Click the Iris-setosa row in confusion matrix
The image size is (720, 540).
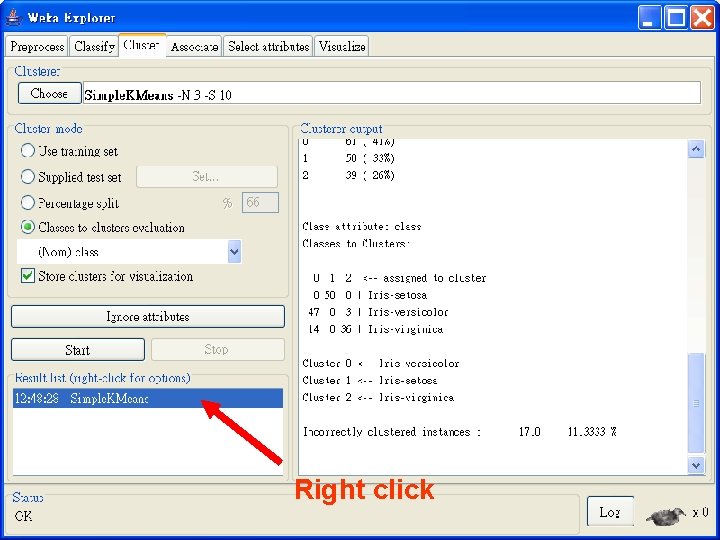369,295
